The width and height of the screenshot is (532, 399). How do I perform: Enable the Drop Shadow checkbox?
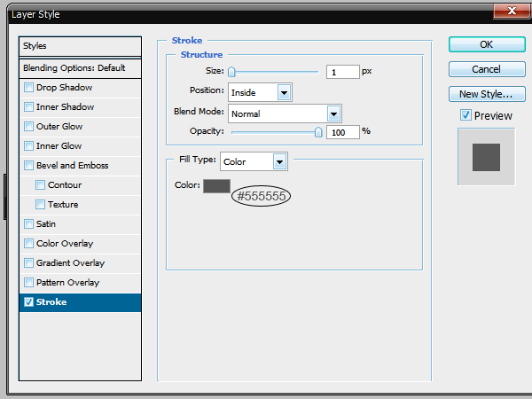29,88
